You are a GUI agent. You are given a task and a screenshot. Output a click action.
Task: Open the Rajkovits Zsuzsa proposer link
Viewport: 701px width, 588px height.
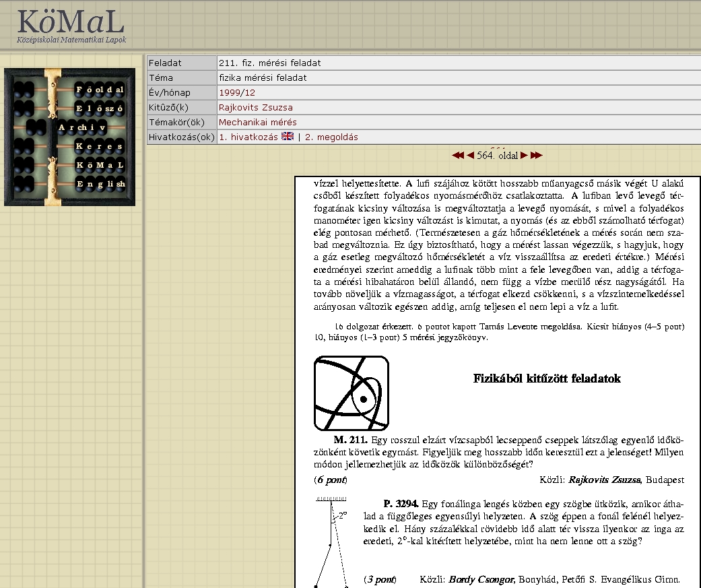[x=256, y=107]
